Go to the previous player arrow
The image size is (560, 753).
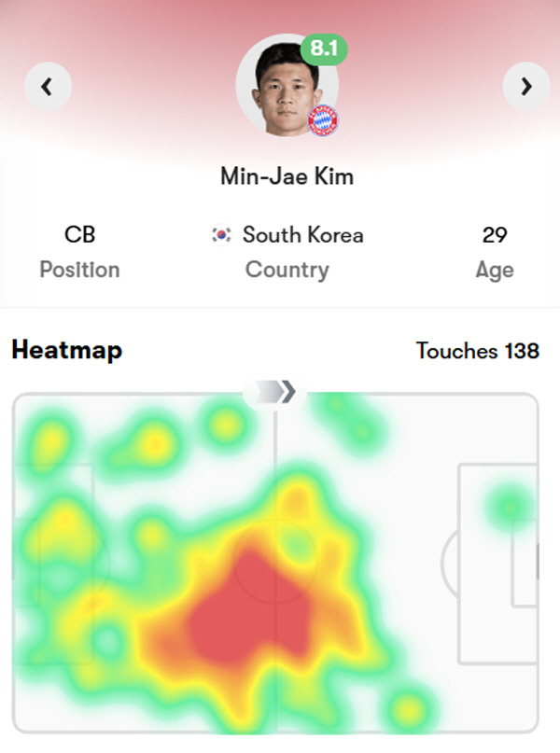47,87
